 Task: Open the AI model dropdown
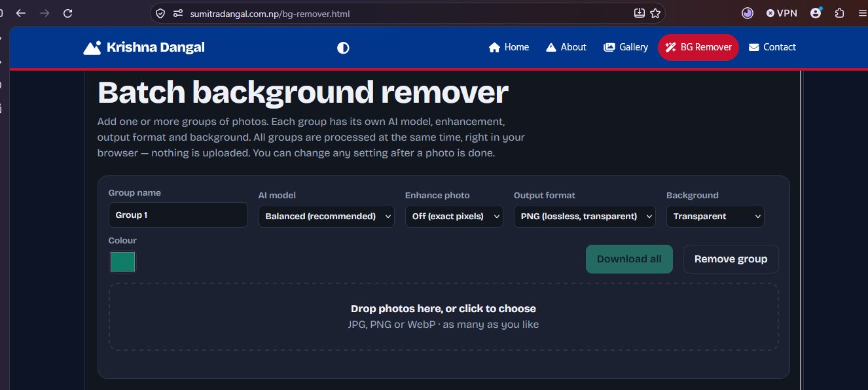coord(327,216)
